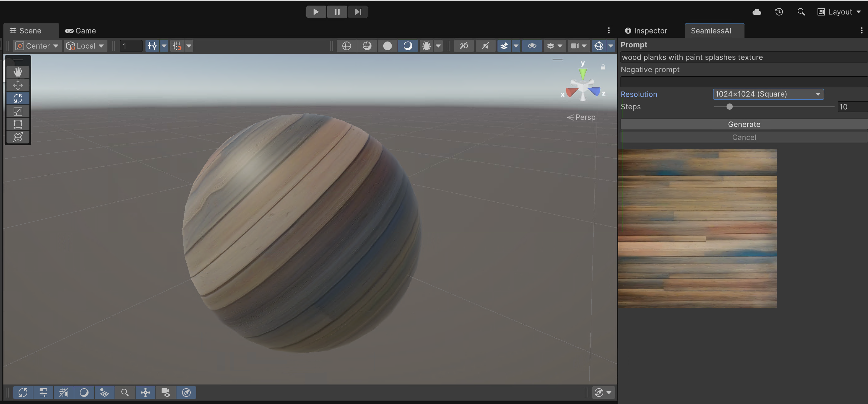The image size is (868, 404).
Task: Click the Generate button
Action: point(744,124)
